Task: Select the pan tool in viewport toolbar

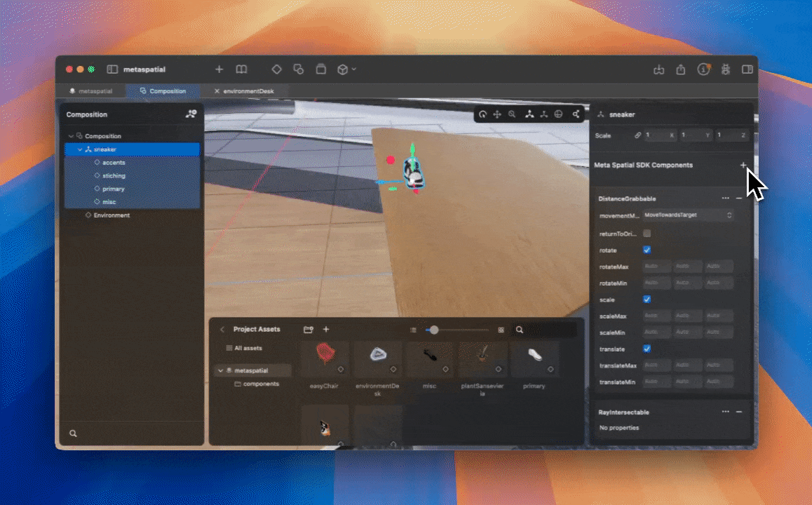Action: [497, 114]
